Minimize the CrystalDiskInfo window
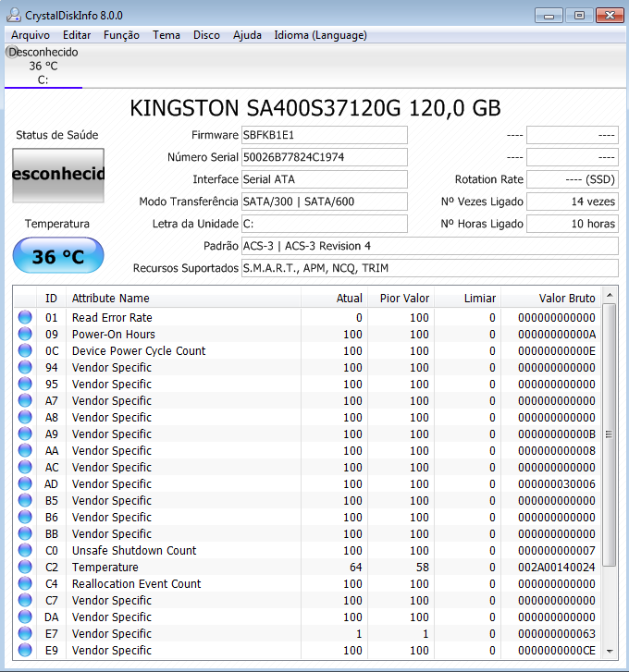 [549, 16]
